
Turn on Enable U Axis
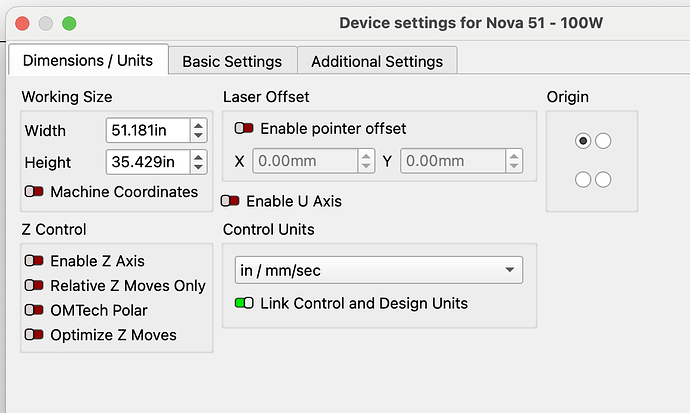(x=230, y=201)
